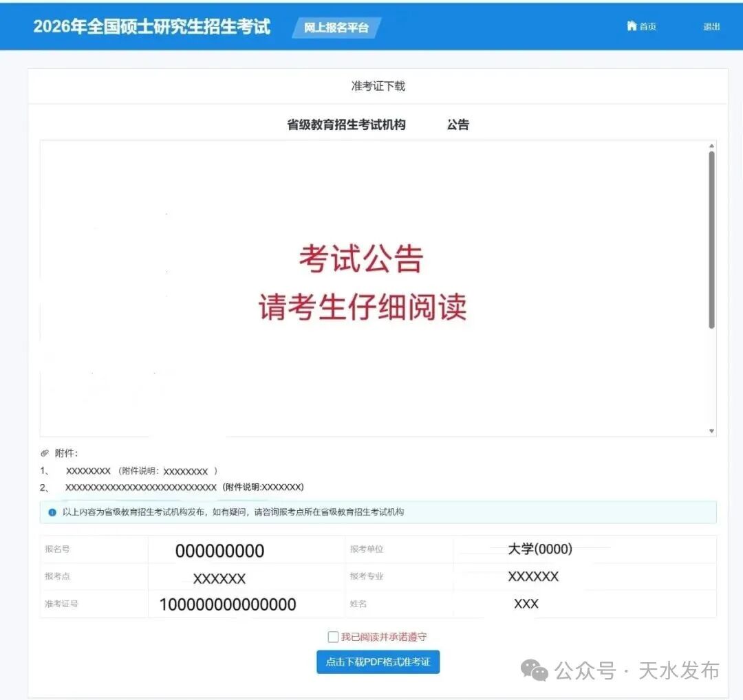Click the home icon in the header
The width and height of the screenshot is (743, 700).
(x=631, y=26)
